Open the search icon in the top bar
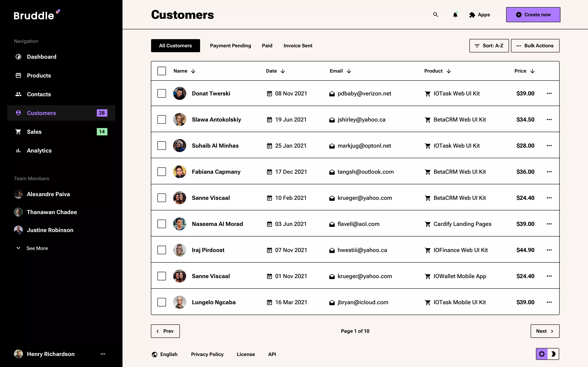The width and height of the screenshot is (588, 367). pyautogui.click(x=435, y=14)
